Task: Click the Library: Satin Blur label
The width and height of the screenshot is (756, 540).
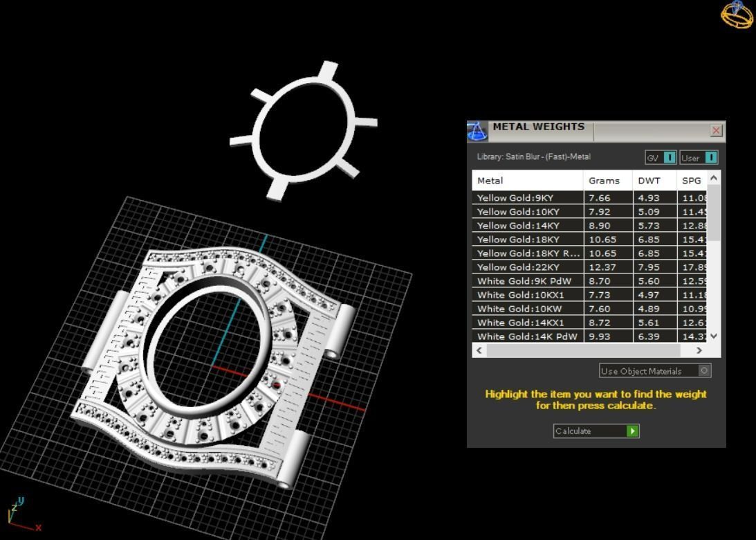Action: coord(534,157)
